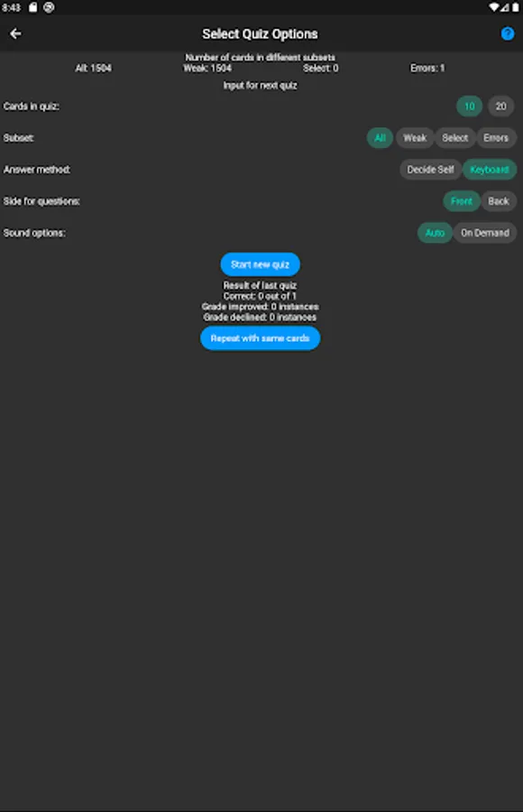Tap the back arrow icon
Image resolution: width=523 pixels, height=812 pixels.
point(15,33)
